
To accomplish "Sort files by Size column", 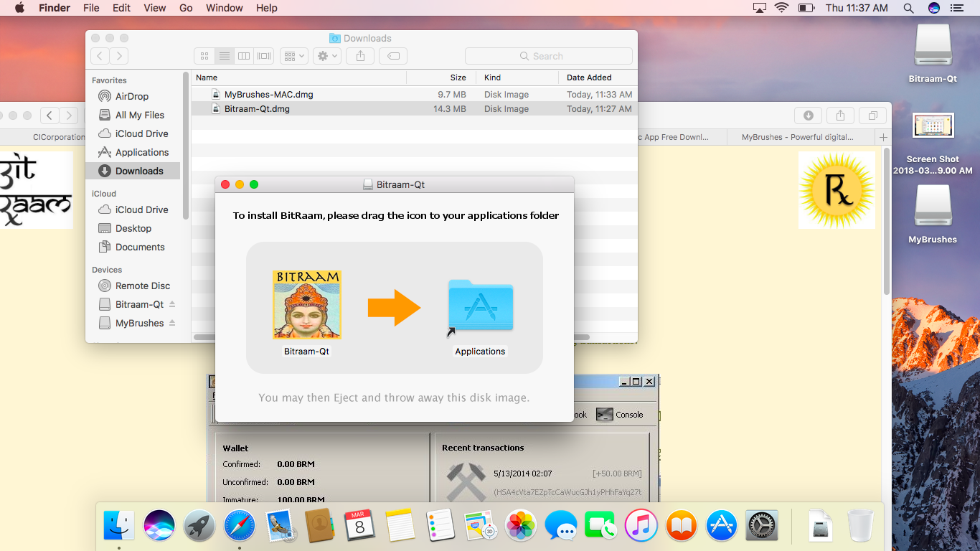I will coord(439,77).
